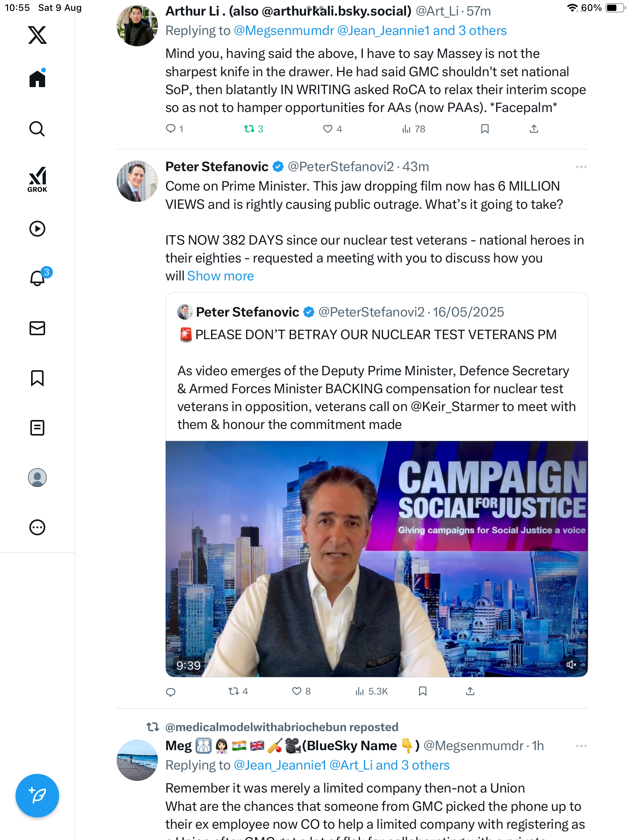Open the Bookmarks sidebar icon
The image size is (630, 840).
coord(37,378)
